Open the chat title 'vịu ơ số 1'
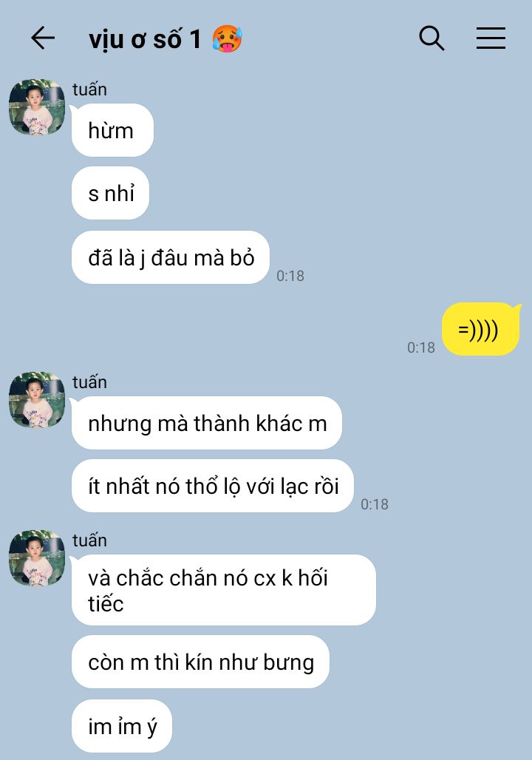Viewport: 532px width, 760px height. tap(145, 39)
